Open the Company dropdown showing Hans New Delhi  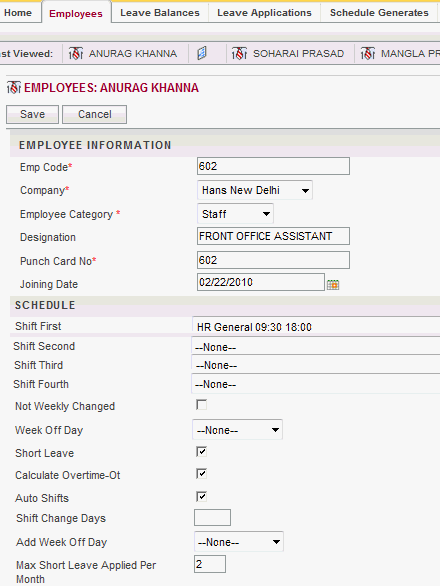click(x=255, y=190)
